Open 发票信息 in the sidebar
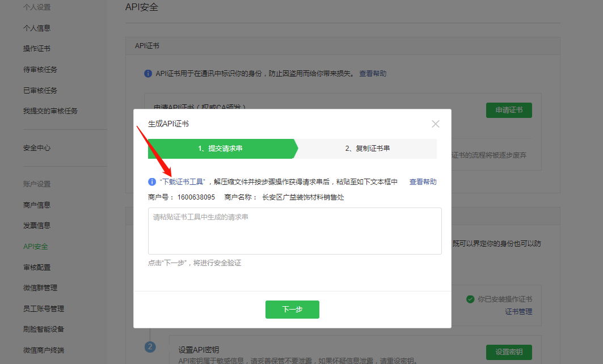This screenshot has height=364, width=603. click(x=36, y=226)
